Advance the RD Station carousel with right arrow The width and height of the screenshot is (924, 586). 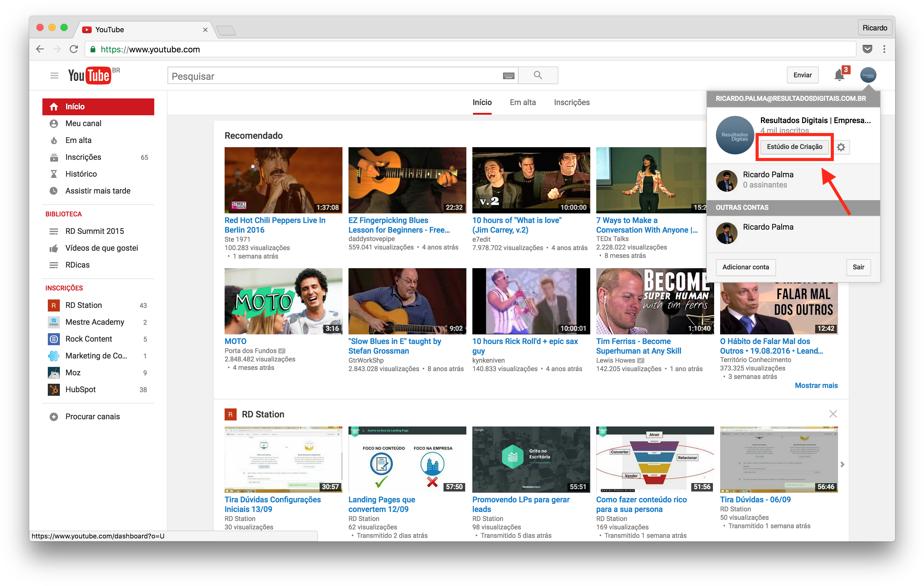(x=843, y=464)
